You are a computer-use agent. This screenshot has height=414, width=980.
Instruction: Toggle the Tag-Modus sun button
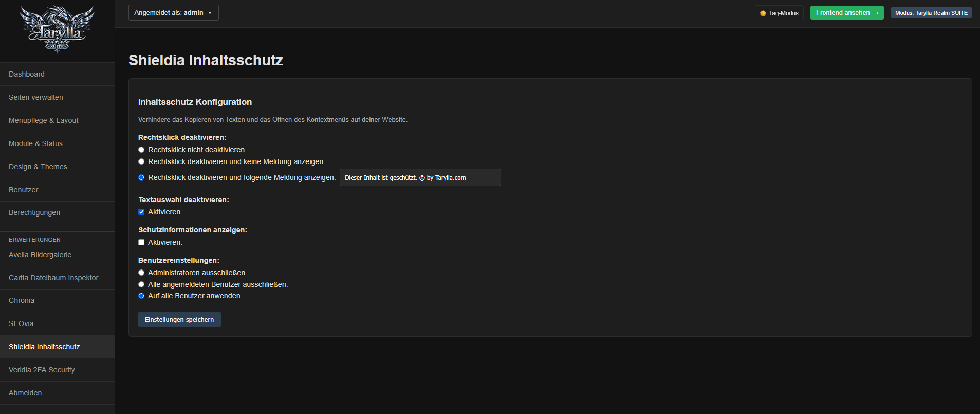(779, 13)
